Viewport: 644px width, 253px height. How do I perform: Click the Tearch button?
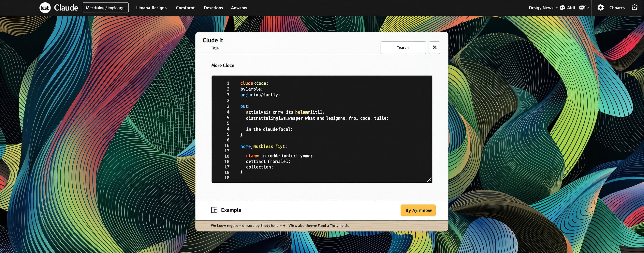(x=403, y=48)
